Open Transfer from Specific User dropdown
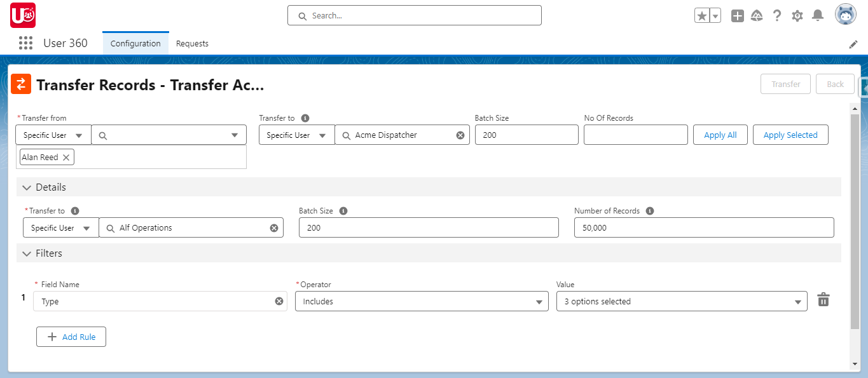Image resolution: width=868 pixels, height=378 pixels. click(53, 135)
